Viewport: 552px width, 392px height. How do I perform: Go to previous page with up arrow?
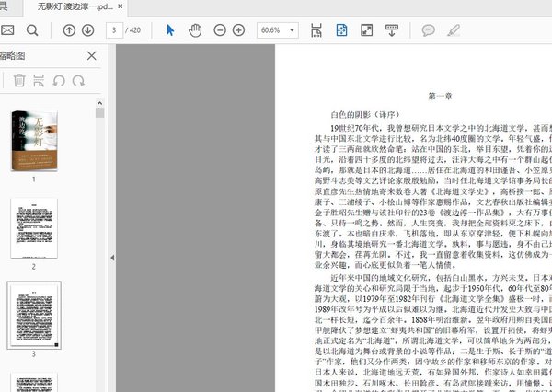69,30
